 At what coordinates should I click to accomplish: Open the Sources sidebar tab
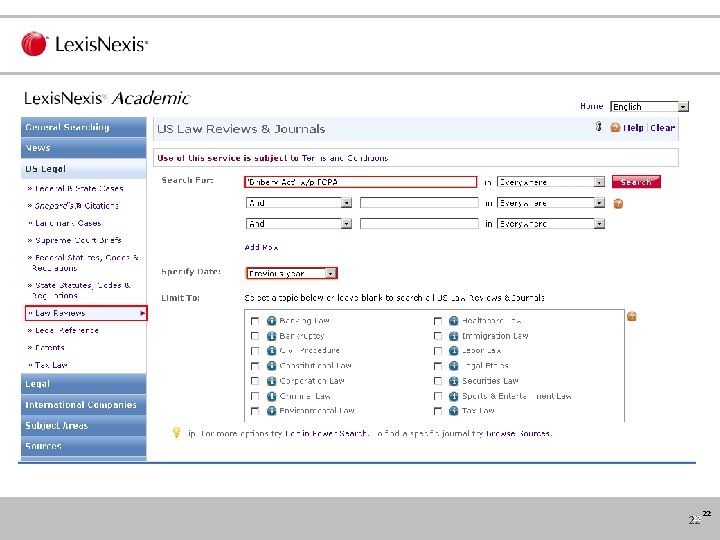pos(84,446)
